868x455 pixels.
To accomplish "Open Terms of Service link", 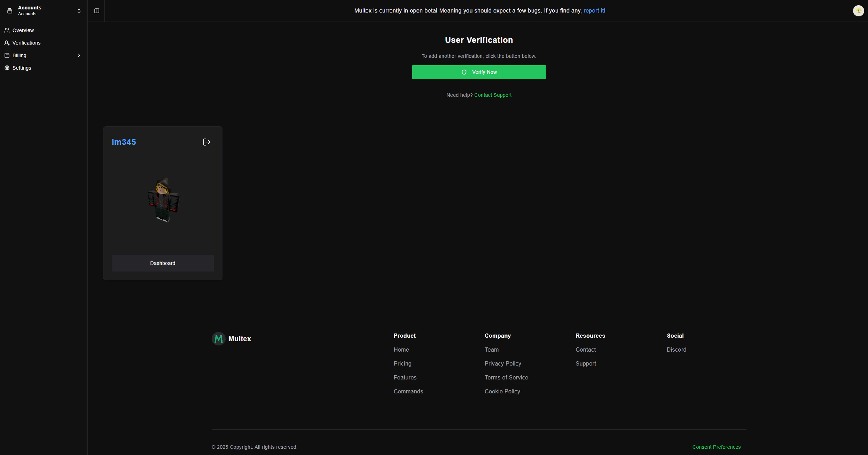I will (506, 377).
